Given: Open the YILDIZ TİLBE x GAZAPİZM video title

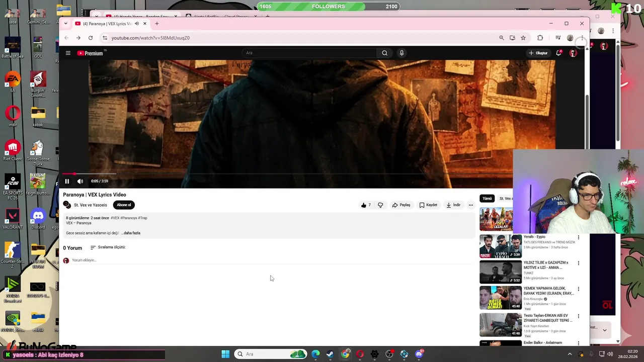Looking at the screenshot, I should click(546, 265).
